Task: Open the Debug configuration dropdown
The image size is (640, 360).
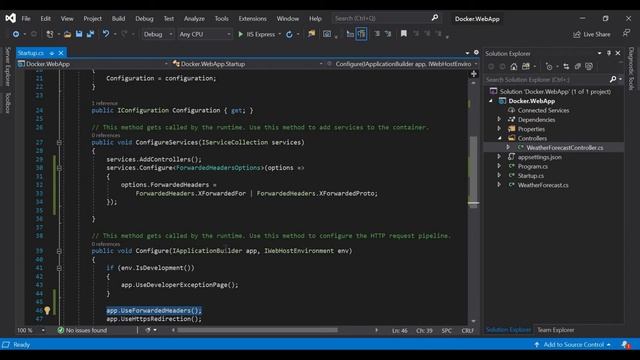Action: (x=158, y=34)
